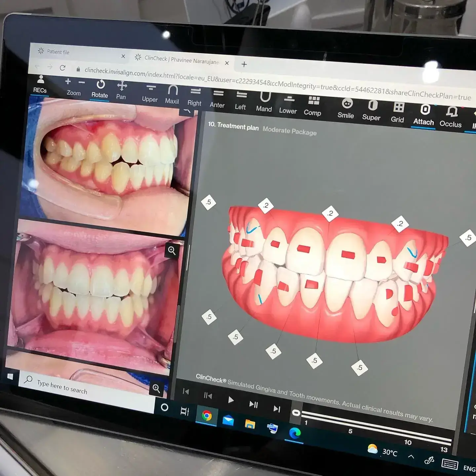Toggle Occlus occlusion contacts display
Viewport: 476px width, 476px height.
click(x=451, y=117)
